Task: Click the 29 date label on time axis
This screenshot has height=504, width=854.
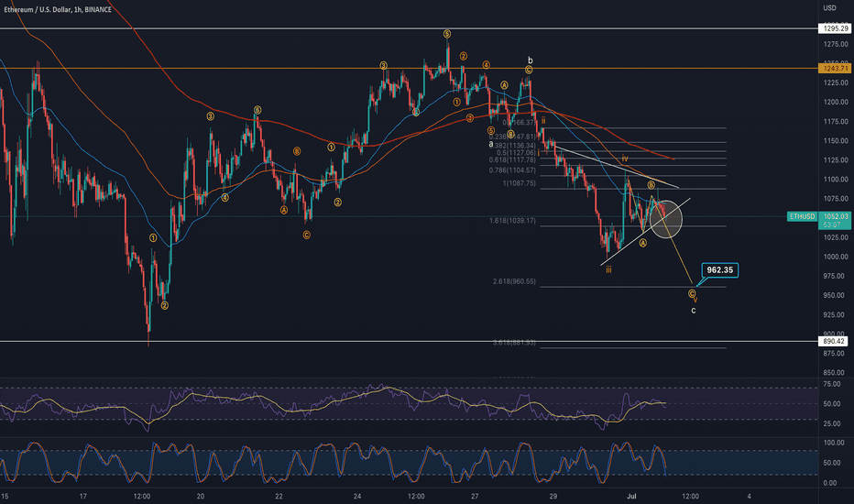Action: pyautogui.click(x=553, y=496)
